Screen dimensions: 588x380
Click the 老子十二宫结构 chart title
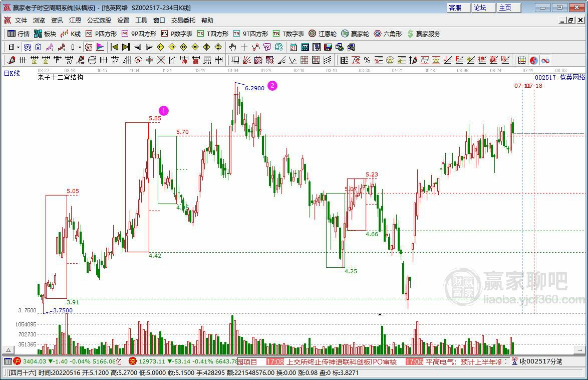pyautogui.click(x=61, y=77)
